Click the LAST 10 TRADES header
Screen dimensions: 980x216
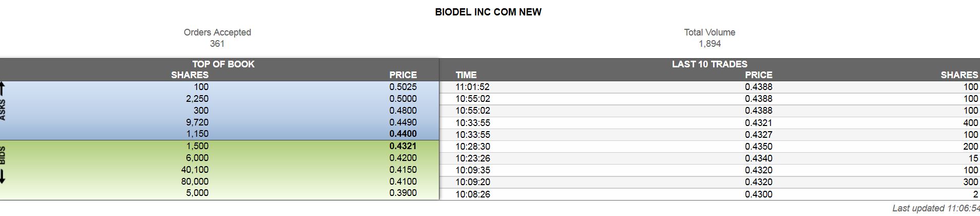[x=709, y=64]
